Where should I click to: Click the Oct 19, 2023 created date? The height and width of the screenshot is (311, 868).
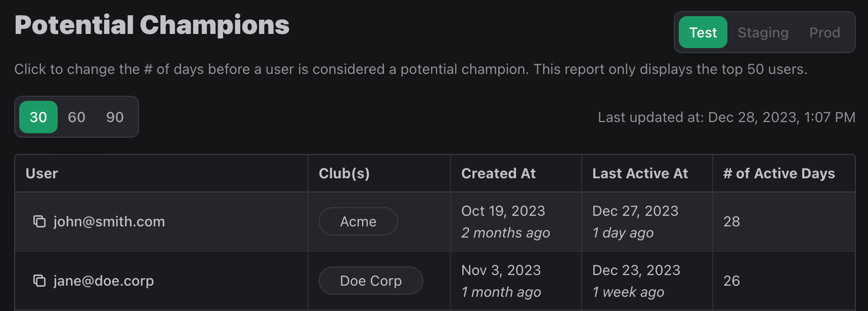(503, 211)
